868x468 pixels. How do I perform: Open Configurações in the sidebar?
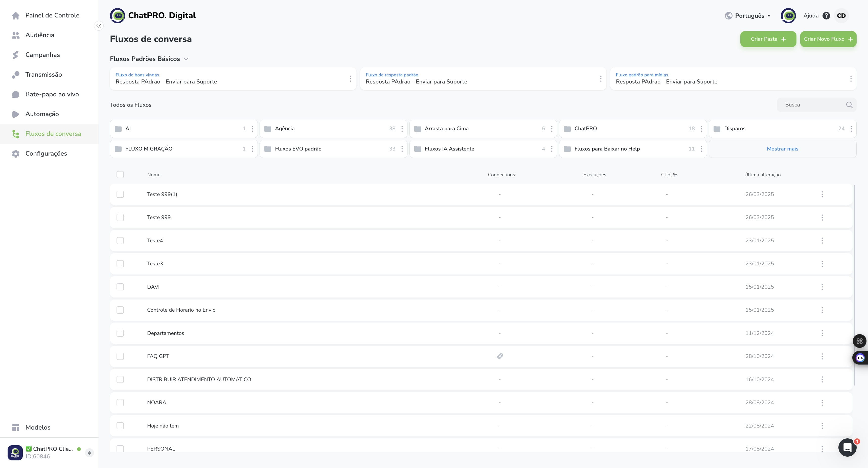[49, 153]
